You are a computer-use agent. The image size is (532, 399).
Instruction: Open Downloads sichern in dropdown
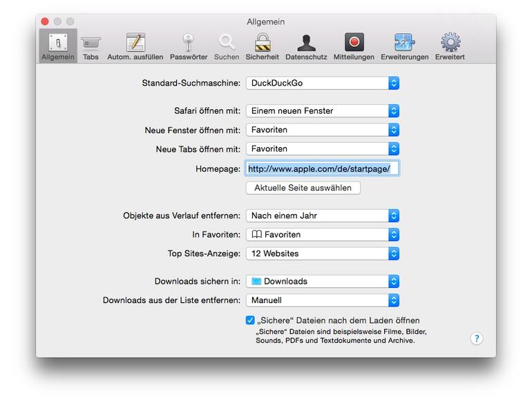[x=323, y=282]
